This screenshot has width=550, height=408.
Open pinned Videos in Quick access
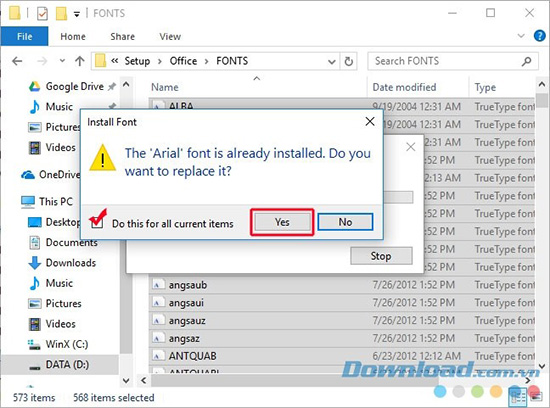pos(60,147)
